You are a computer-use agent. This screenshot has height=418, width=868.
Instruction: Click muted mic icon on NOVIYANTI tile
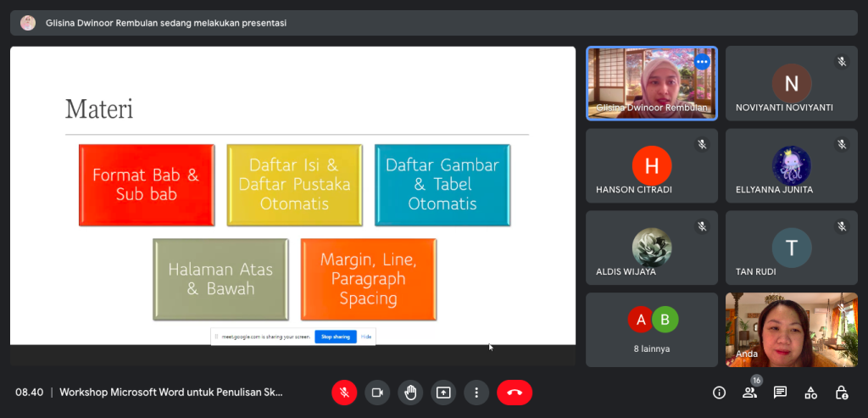tap(842, 62)
